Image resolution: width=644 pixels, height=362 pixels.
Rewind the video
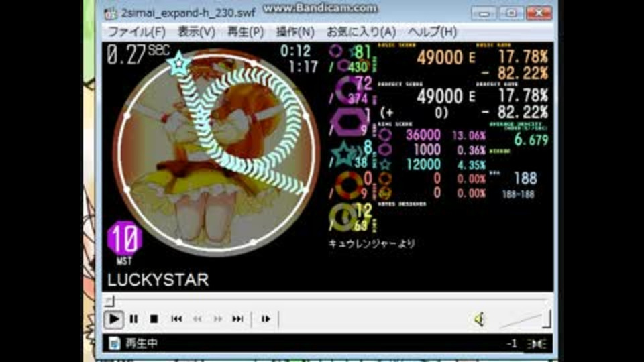[x=197, y=319]
